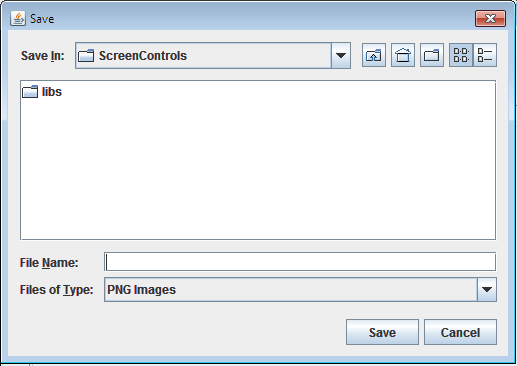Click the ScreenControls text in Save In
Image resolution: width=517 pixels, height=366 pixels.
click(x=143, y=56)
